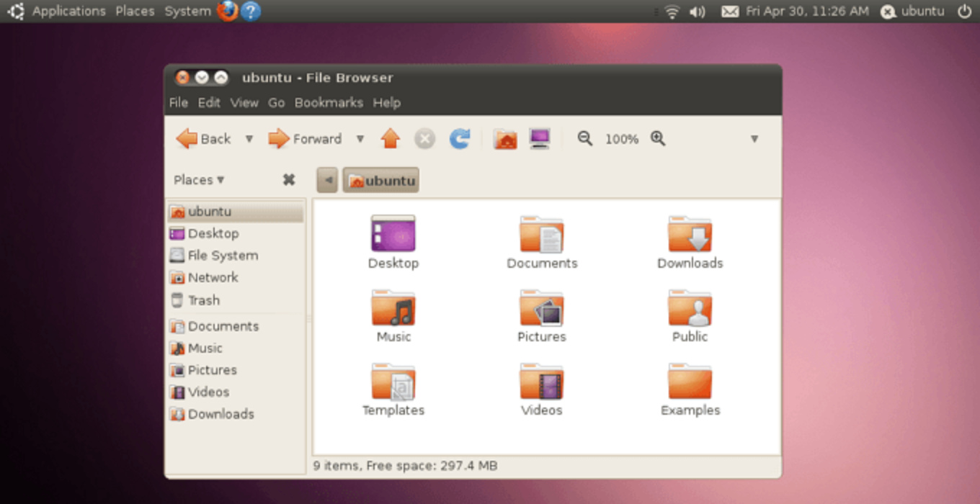
Task: Select the Documents bookmark in the sidebar
Action: click(x=236, y=326)
